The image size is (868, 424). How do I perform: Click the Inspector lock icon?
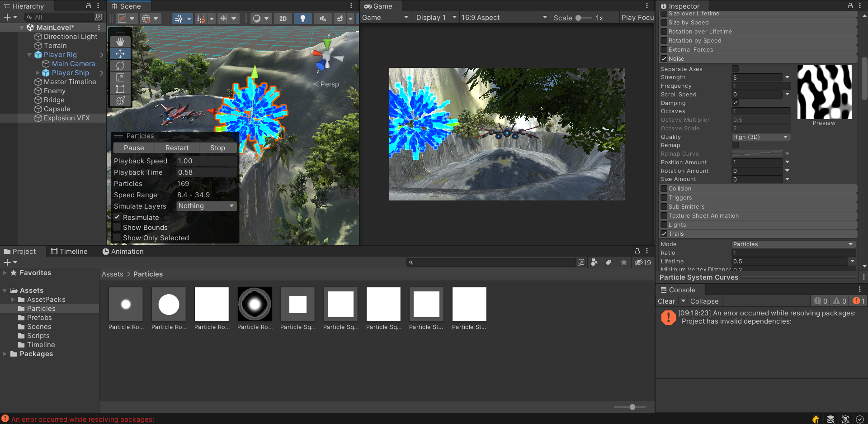pos(850,5)
